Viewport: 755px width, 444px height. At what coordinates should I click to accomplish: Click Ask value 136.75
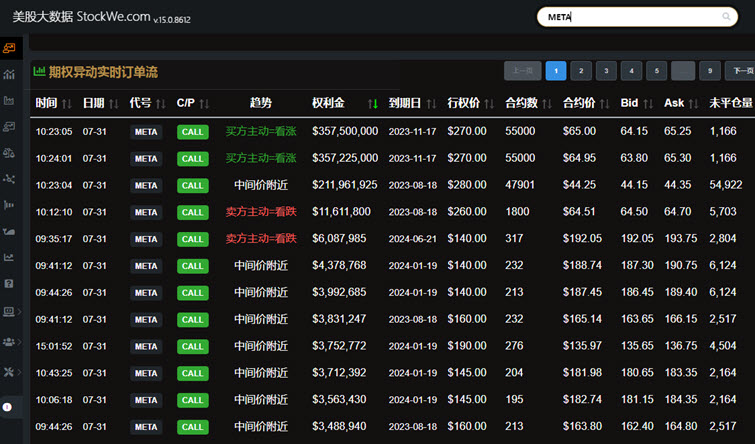[680, 346]
